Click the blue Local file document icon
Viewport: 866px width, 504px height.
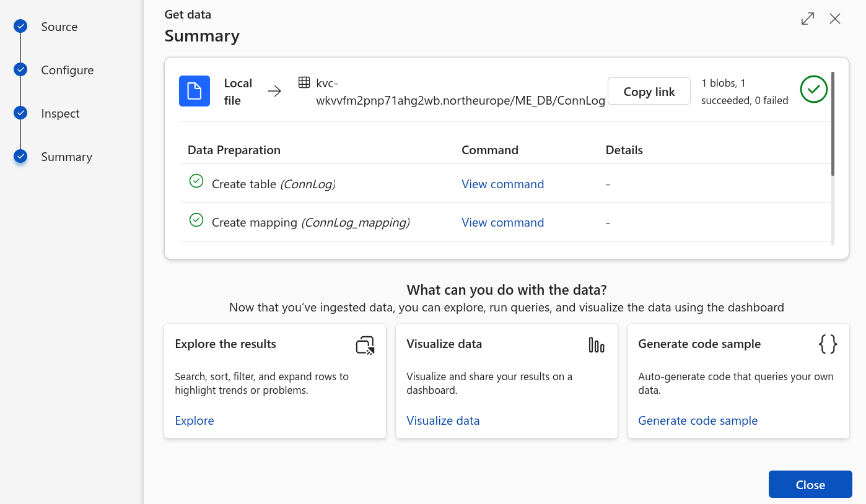point(195,91)
